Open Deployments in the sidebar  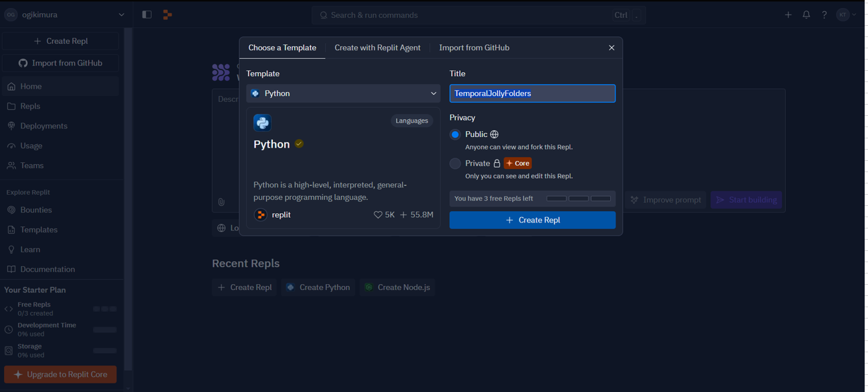click(x=44, y=126)
